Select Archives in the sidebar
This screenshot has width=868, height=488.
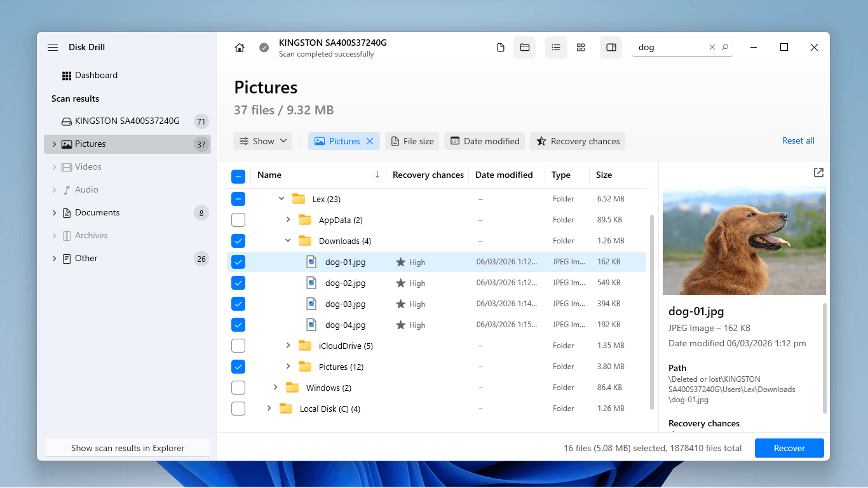point(127,236)
